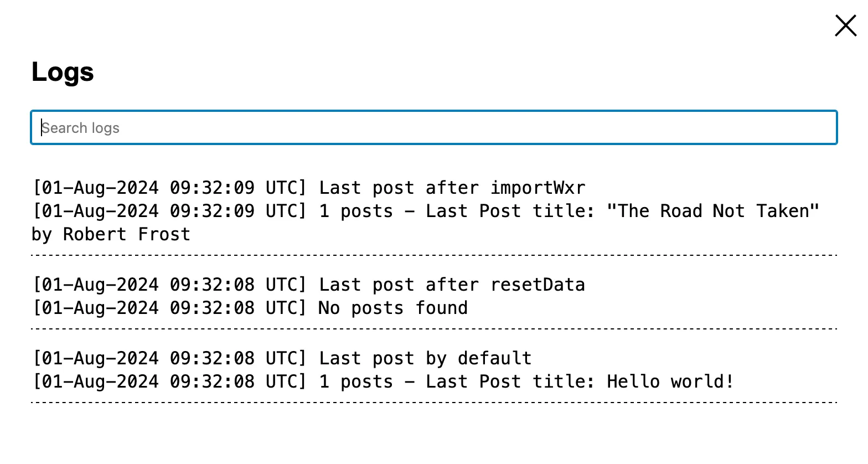Click the 'by Robert Frost' text
The width and height of the screenshot is (868, 464).
[110, 234]
